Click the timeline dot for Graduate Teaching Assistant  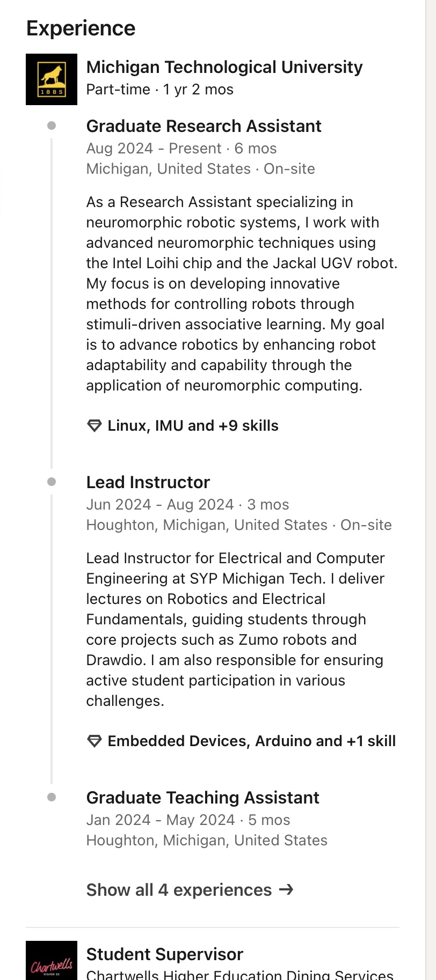pos(52,797)
